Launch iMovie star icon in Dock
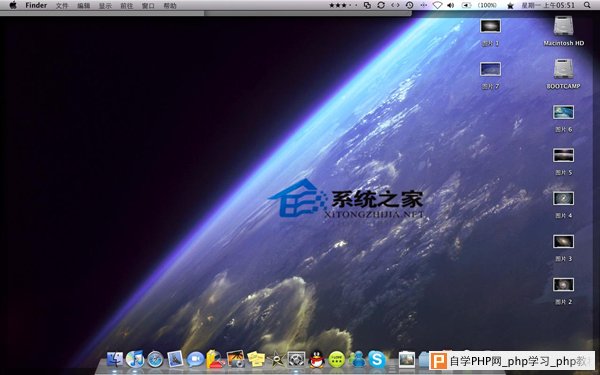This screenshot has width=600, height=375. [276, 360]
